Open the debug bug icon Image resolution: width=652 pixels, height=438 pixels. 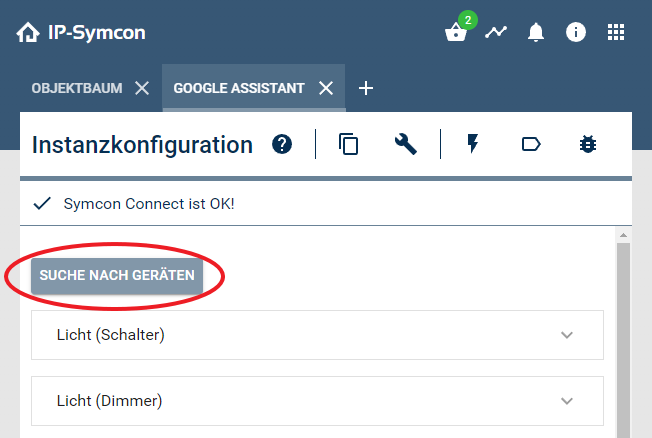[588, 145]
